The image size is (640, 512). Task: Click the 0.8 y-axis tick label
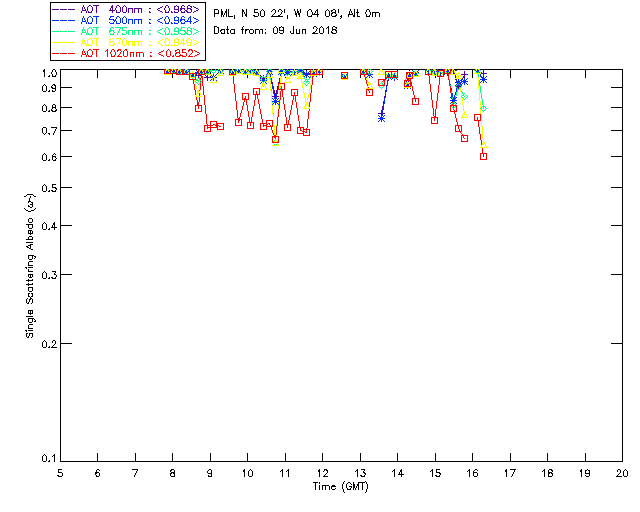click(49, 108)
